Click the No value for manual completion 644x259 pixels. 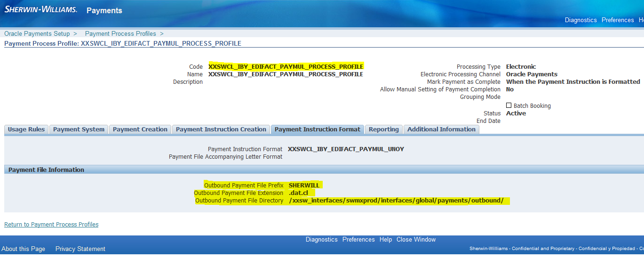click(x=510, y=89)
